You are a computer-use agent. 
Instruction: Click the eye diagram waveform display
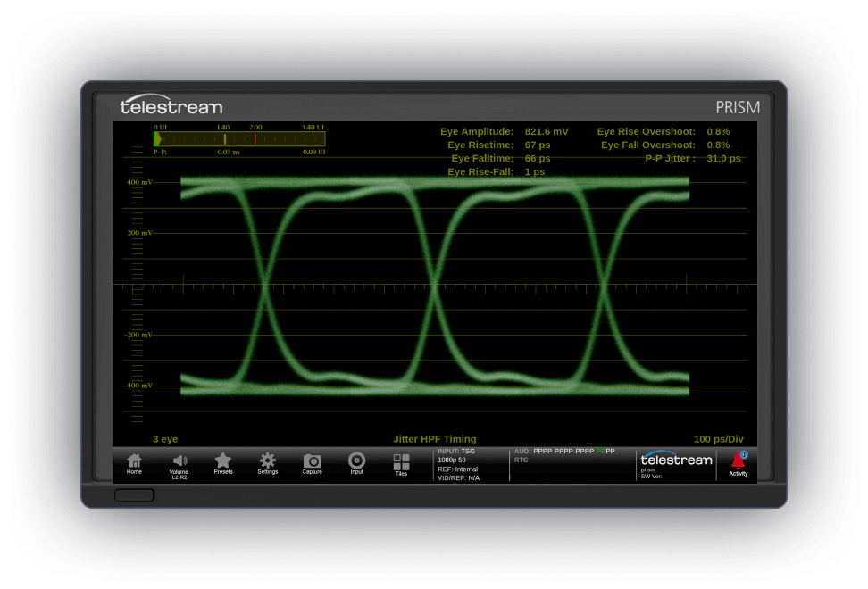(435, 286)
